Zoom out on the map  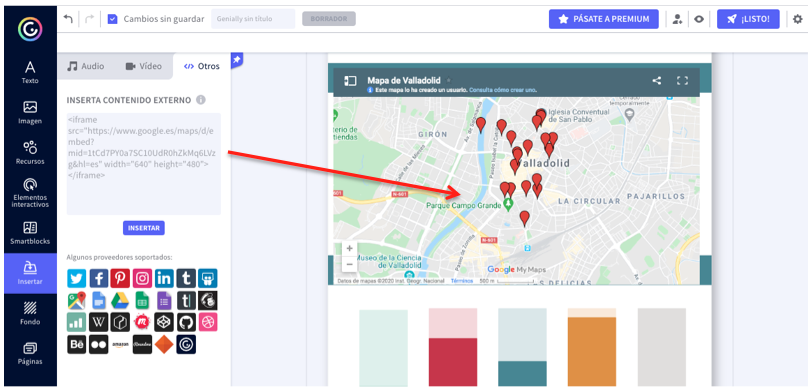pyautogui.click(x=349, y=264)
